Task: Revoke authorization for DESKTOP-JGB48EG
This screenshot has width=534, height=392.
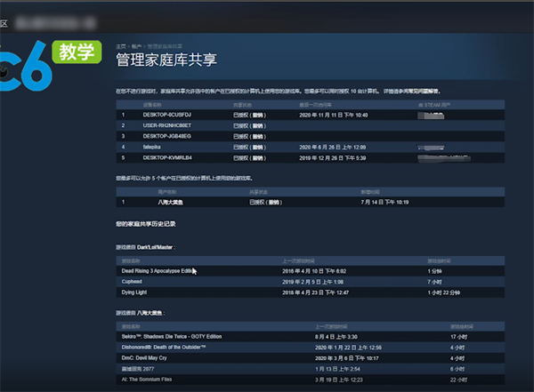Action: coord(258,137)
